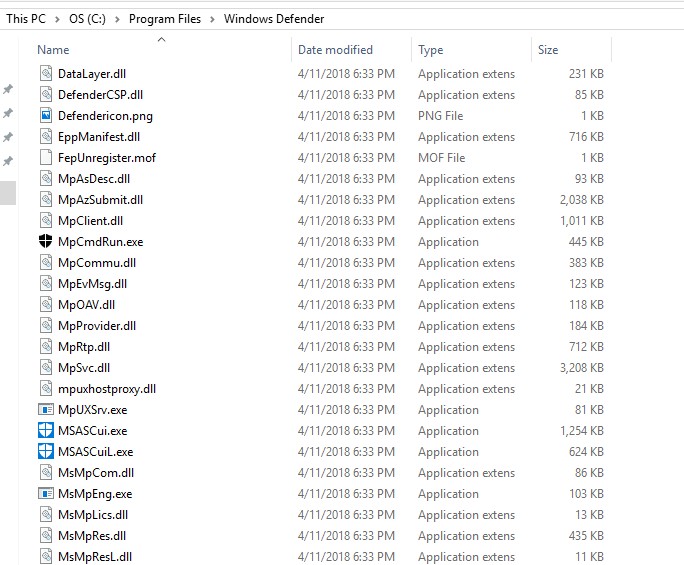Click the MpAzSubmit.dll file icon
The image size is (684, 565).
coord(46,199)
